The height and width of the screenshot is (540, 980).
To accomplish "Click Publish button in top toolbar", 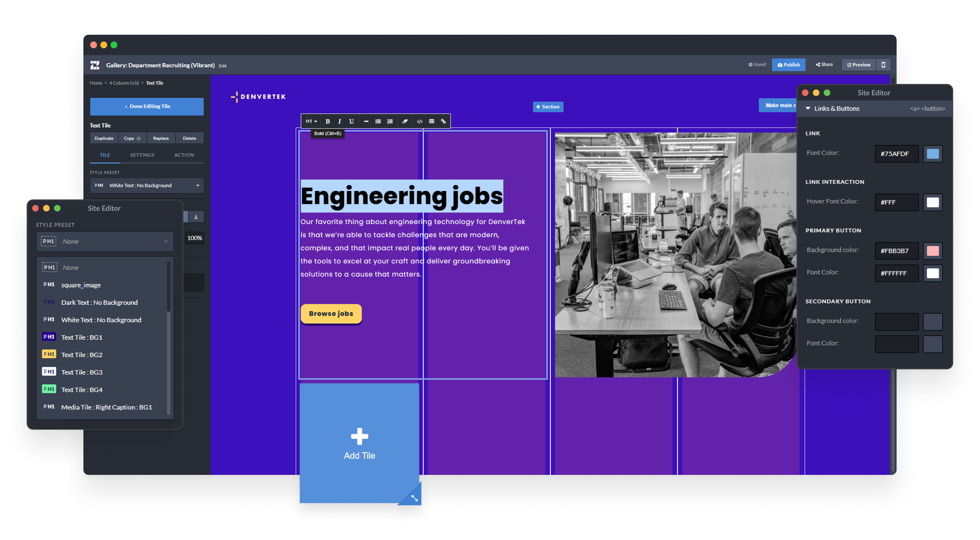I will tap(789, 65).
